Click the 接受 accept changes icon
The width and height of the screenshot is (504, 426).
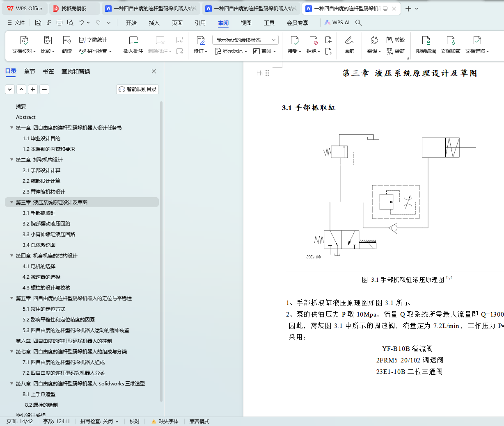[x=295, y=40]
